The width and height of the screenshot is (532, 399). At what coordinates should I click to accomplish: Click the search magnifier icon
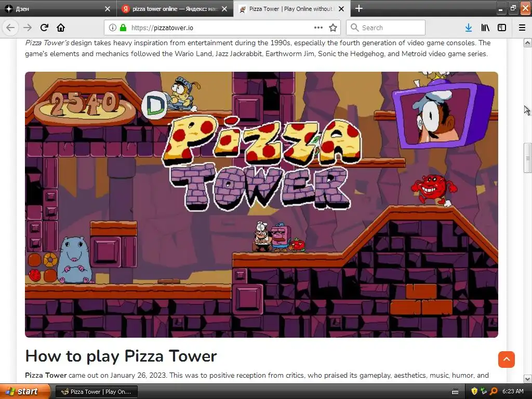pyautogui.click(x=354, y=28)
